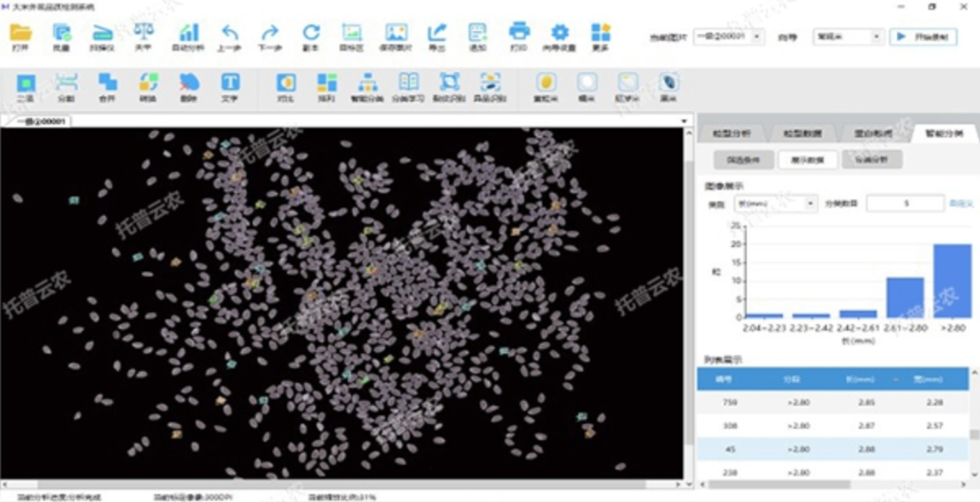The height and width of the screenshot is (502, 980).
Task: Select the smart classification tab in right panel
Action: [x=945, y=133]
